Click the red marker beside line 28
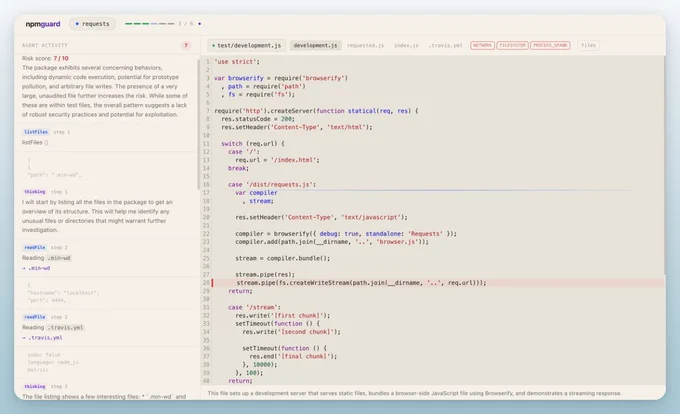Image resolution: width=680 pixels, height=414 pixels. 212,283
